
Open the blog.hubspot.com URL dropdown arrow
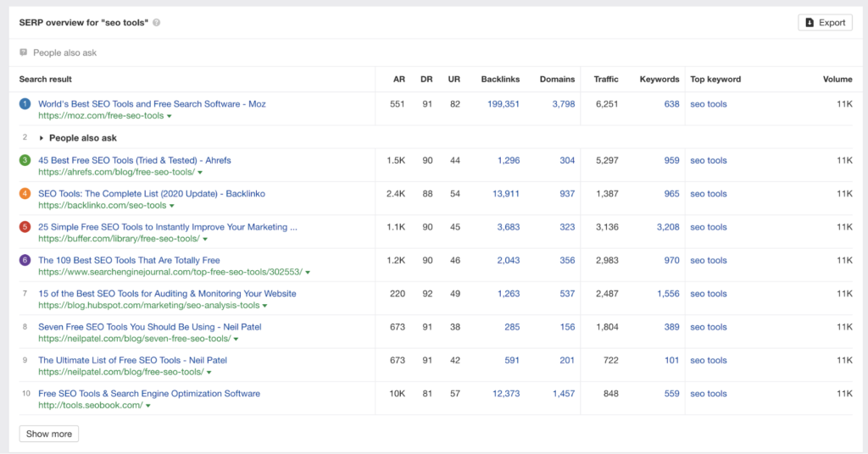(x=265, y=306)
